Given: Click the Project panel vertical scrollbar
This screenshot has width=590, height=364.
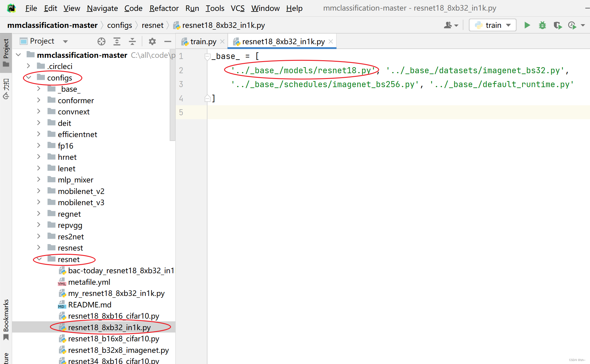Looking at the screenshot, I should coord(173,95).
